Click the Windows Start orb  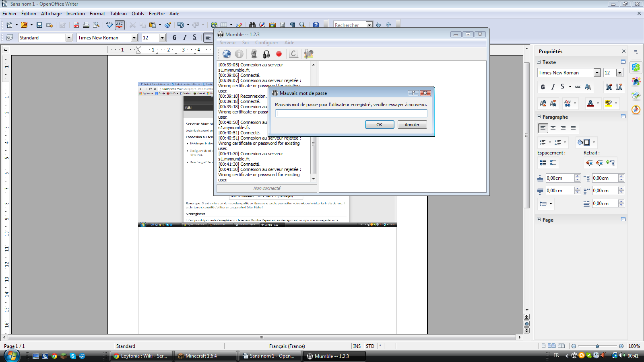click(x=12, y=356)
